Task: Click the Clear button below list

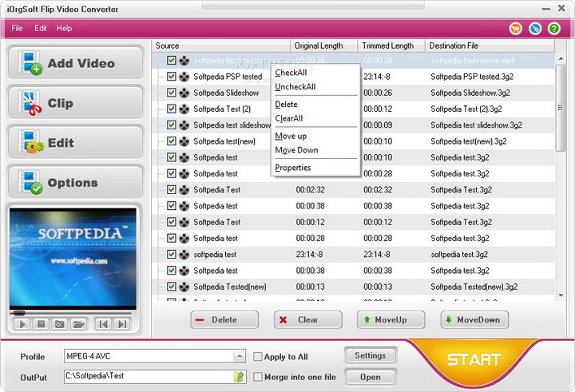Action: click(307, 320)
